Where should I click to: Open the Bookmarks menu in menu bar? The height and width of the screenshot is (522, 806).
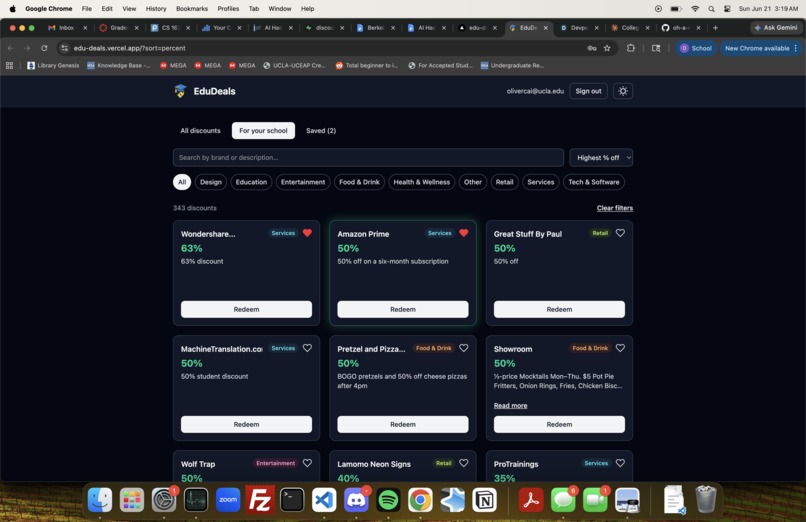(x=192, y=9)
